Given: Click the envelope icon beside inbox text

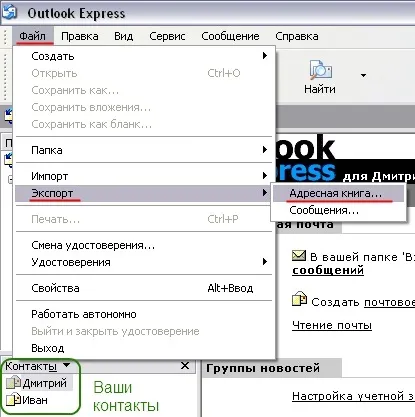Looking at the screenshot, I should 299,256.
